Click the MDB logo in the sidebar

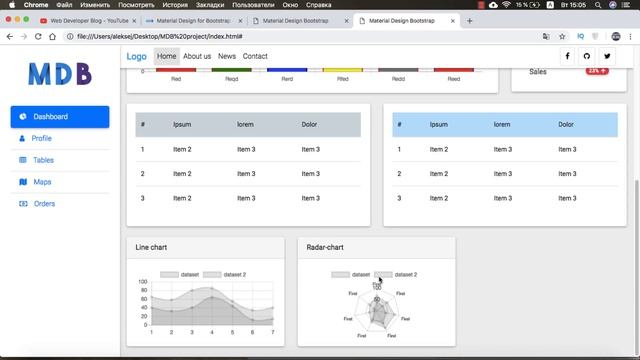(60, 74)
